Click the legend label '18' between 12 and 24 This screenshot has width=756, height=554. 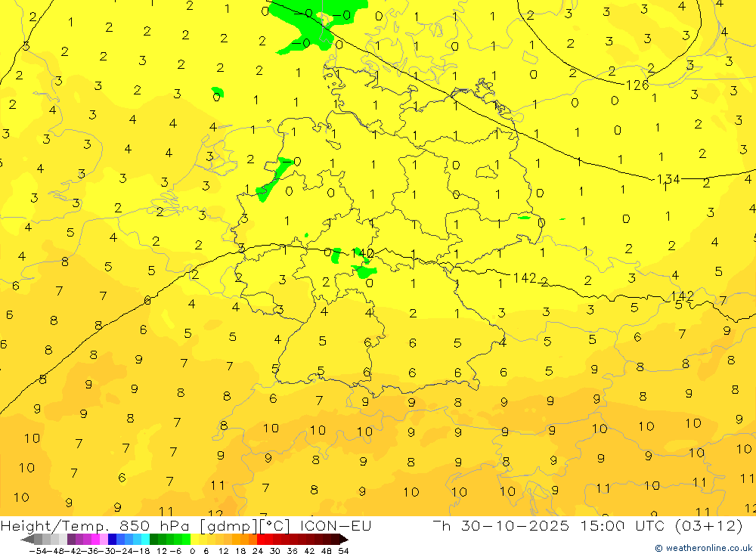(240, 551)
